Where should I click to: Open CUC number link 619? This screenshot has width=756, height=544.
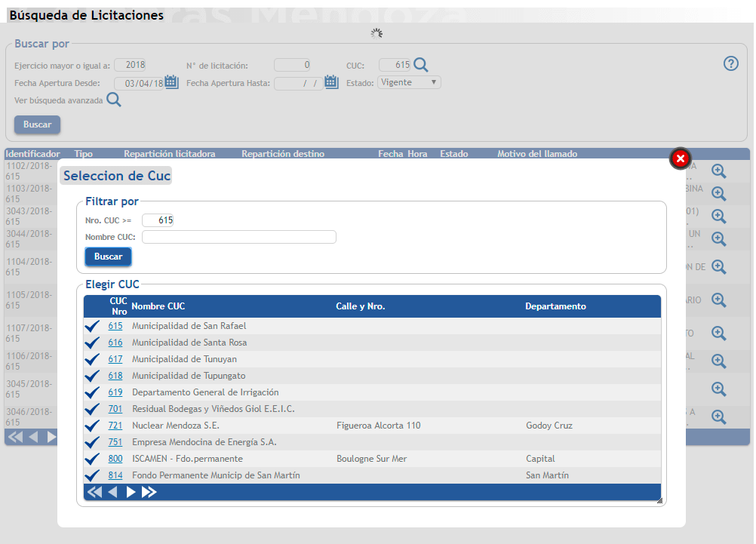click(x=115, y=392)
